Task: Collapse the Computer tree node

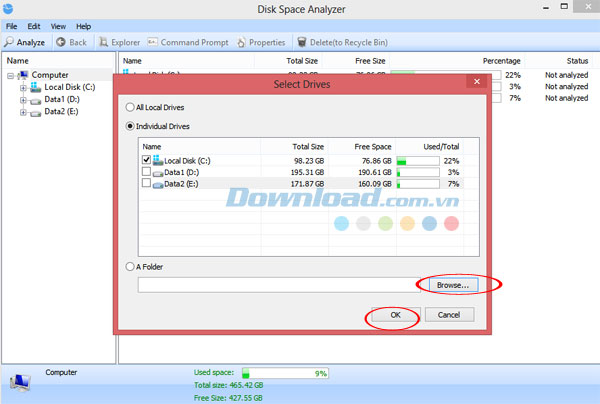Action: (10, 75)
